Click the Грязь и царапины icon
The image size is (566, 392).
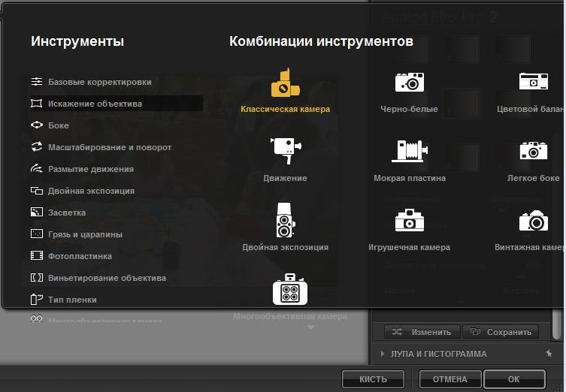(x=37, y=234)
